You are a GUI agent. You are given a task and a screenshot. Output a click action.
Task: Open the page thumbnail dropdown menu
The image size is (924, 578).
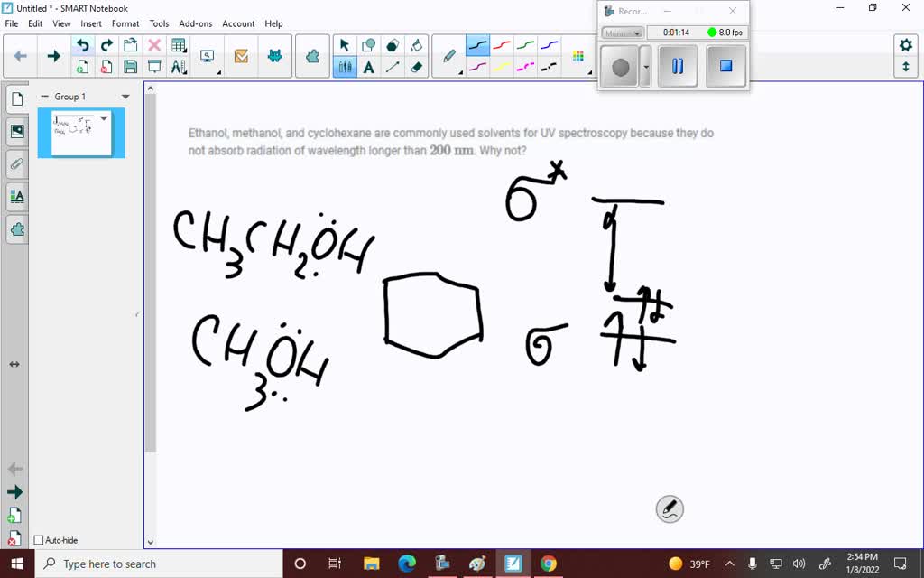pyautogui.click(x=104, y=117)
